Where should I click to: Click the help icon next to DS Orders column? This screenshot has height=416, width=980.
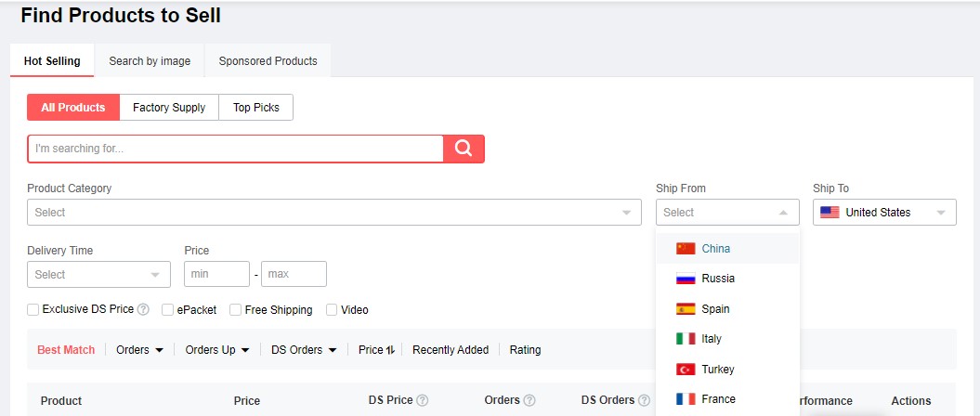coord(644,401)
